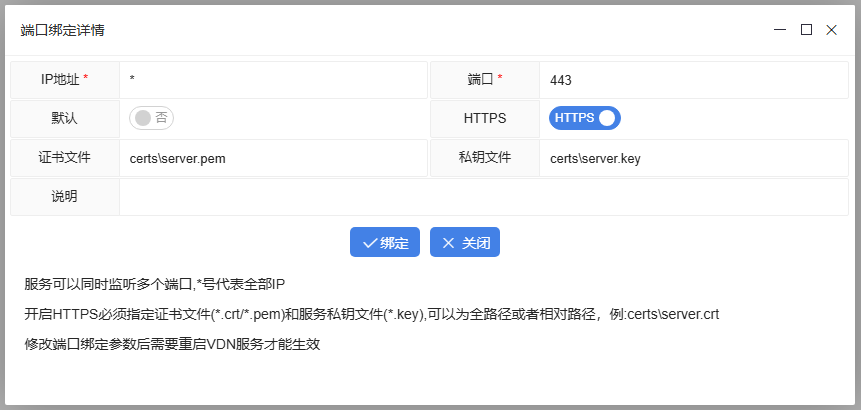The width and height of the screenshot is (861, 410).
Task: Click the 默认 label cell
Action: (x=64, y=118)
